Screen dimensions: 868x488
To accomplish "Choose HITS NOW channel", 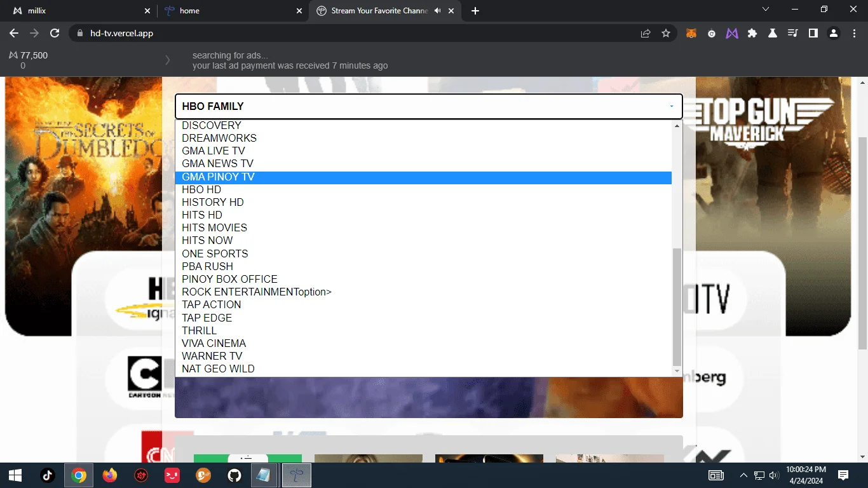I will 423,240.
